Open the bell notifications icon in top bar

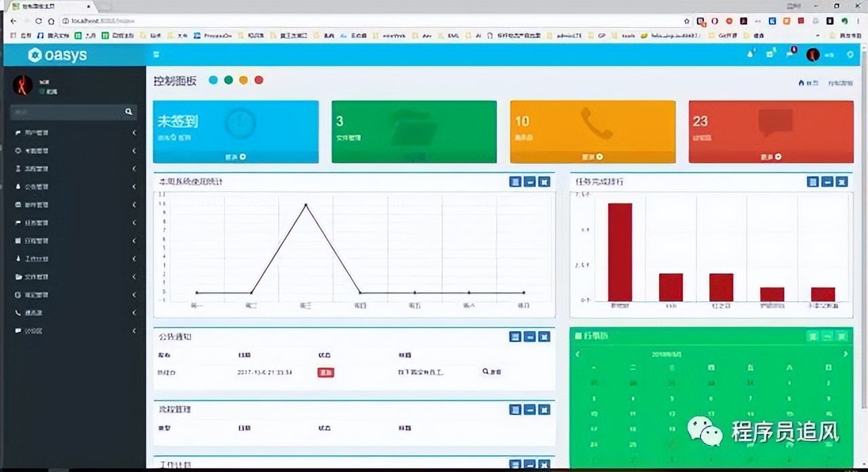pyautogui.click(x=751, y=54)
